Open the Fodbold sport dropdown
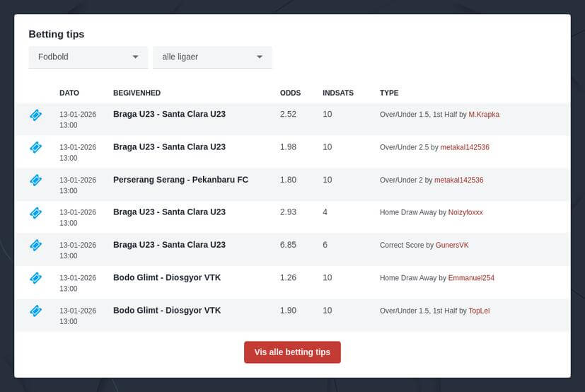 (x=88, y=57)
